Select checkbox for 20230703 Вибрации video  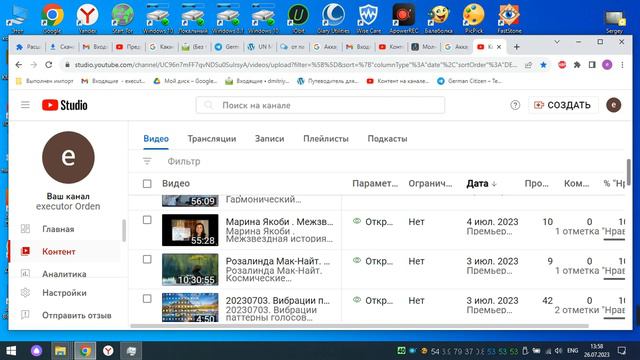pos(147,299)
